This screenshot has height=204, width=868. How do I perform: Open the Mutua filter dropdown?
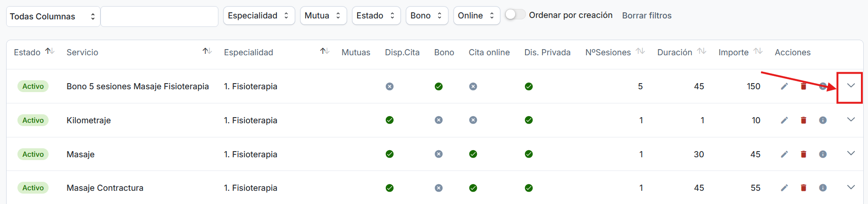[x=323, y=16]
